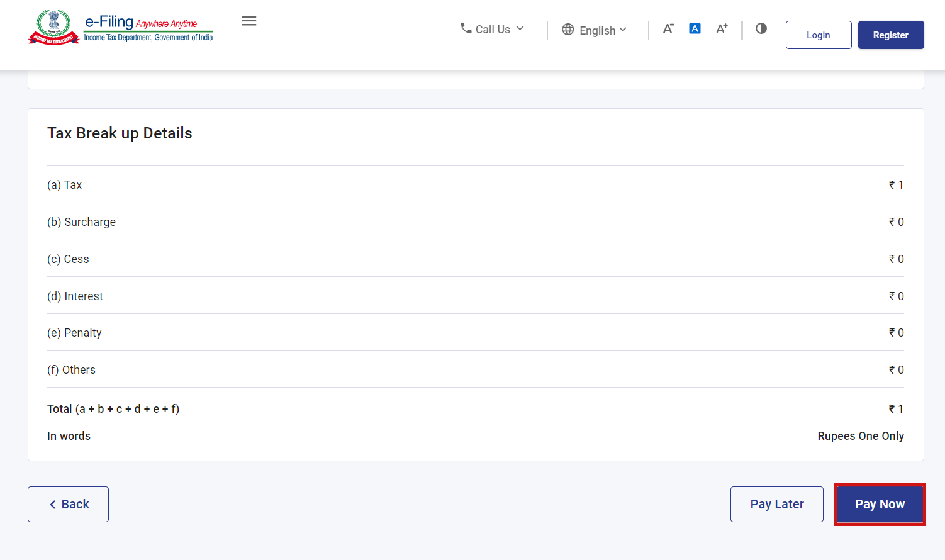Click the globe language icon
The height and width of the screenshot is (560, 945).
[x=568, y=30]
